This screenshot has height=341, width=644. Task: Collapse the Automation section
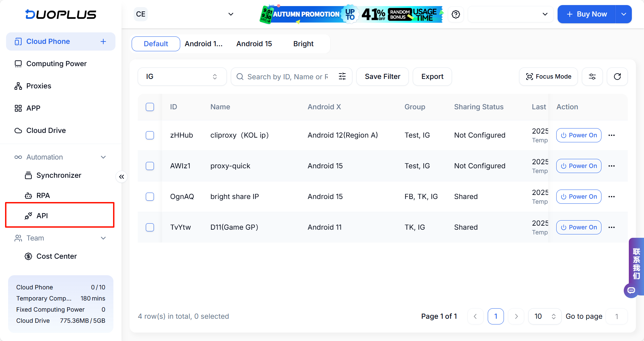coord(103,157)
